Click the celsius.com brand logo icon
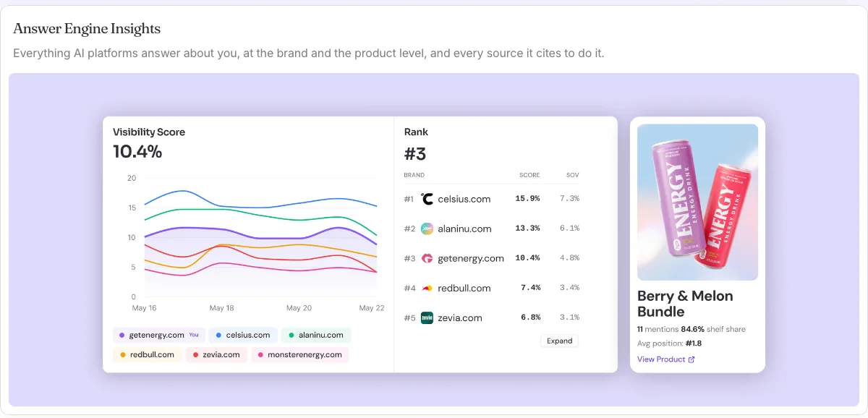 point(427,199)
